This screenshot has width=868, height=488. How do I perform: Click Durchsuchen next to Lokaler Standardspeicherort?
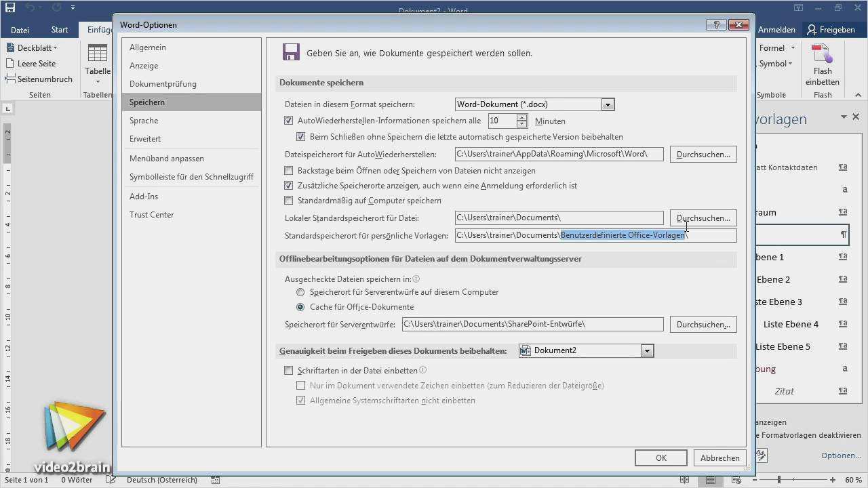coord(703,218)
